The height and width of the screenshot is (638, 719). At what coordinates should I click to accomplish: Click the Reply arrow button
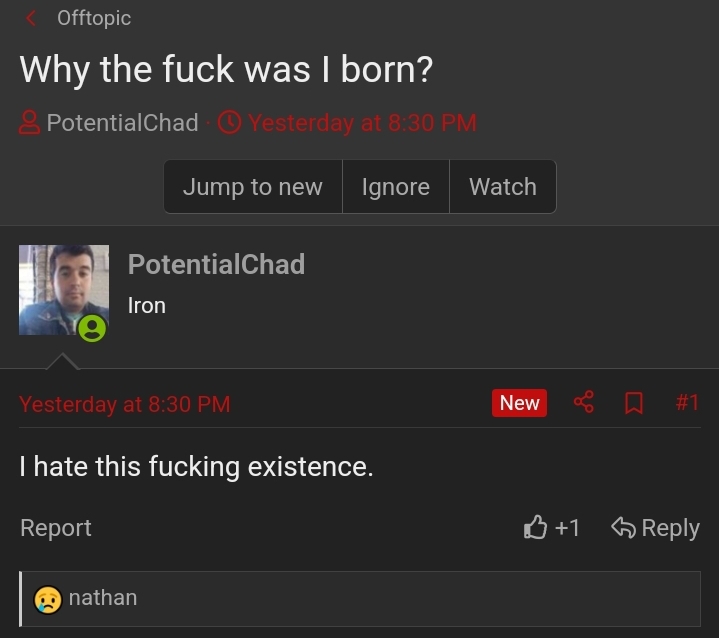tap(656, 527)
